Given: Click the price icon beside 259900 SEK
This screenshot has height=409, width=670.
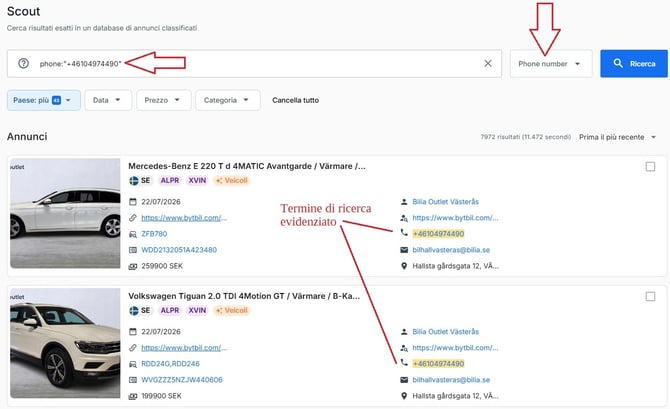Looking at the screenshot, I should coord(133,266).
